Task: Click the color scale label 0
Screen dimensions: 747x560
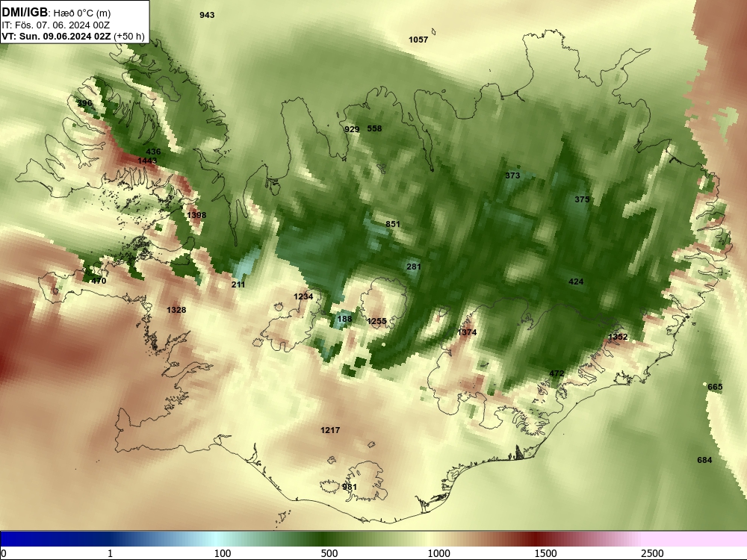Action: pos(4,553)
